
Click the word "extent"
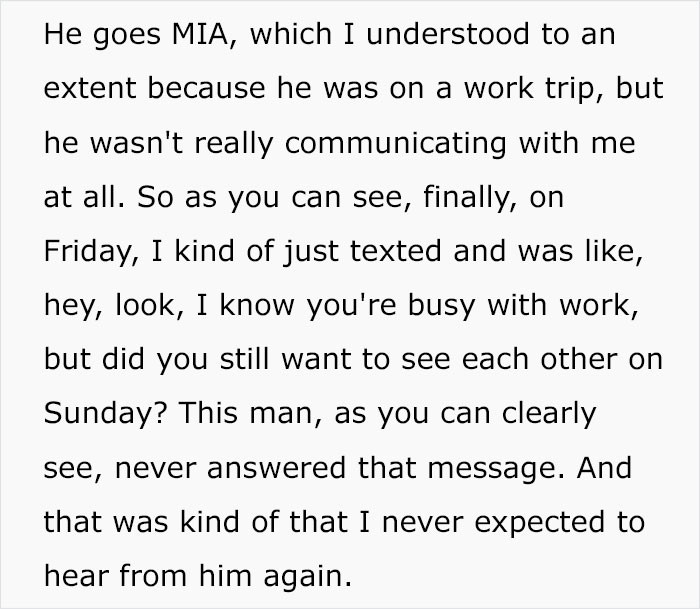[93, 89]
